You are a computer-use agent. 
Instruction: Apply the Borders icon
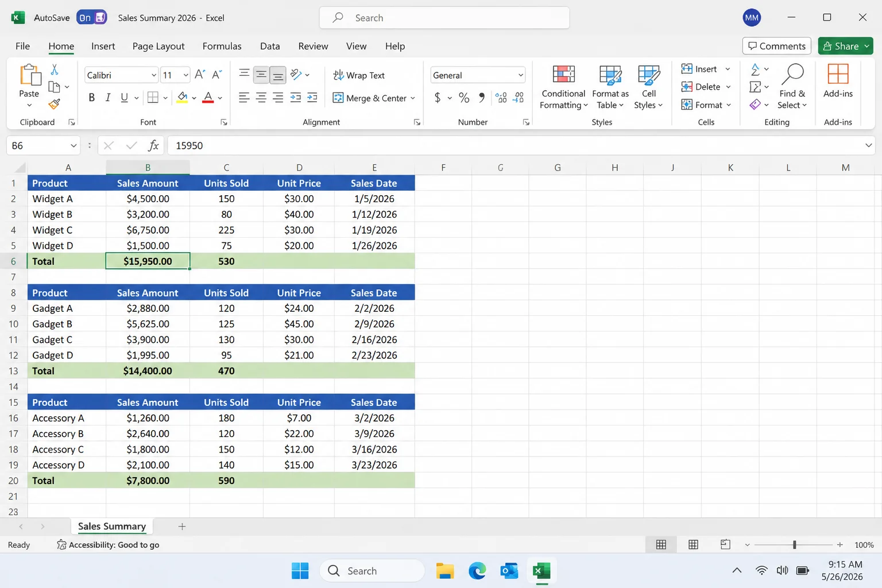coord(153,98)
